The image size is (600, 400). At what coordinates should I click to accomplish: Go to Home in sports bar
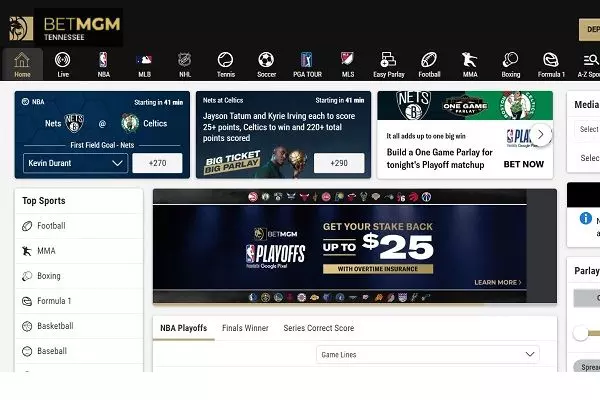click(x=22, y=65)
